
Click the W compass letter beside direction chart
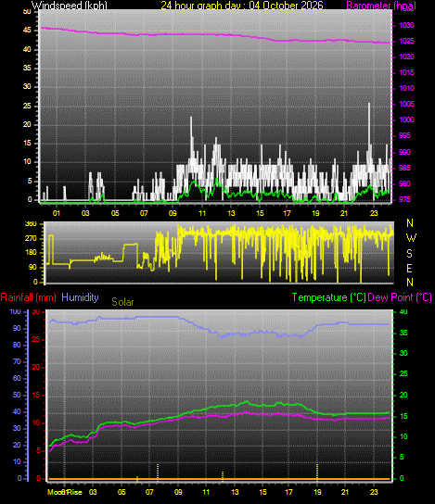coord(411,238)
